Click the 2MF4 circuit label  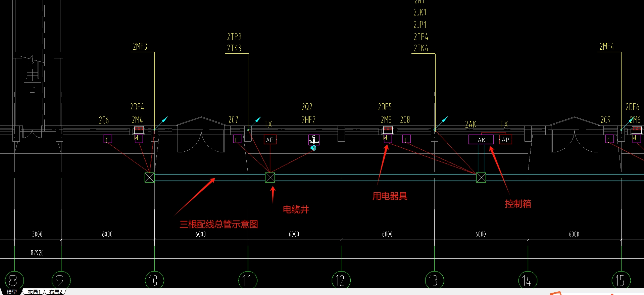[x=607, y=47]
